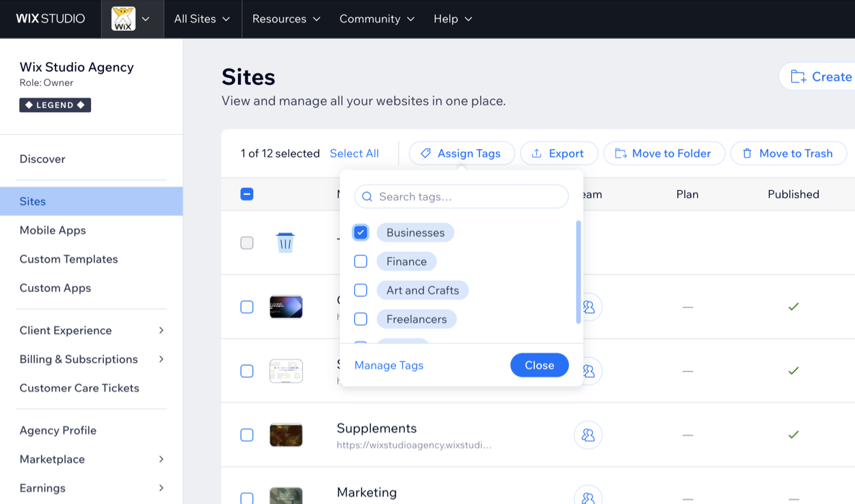Click Move to Folder button
Screen dimensions: 855x504
click(x=663, y=153)
